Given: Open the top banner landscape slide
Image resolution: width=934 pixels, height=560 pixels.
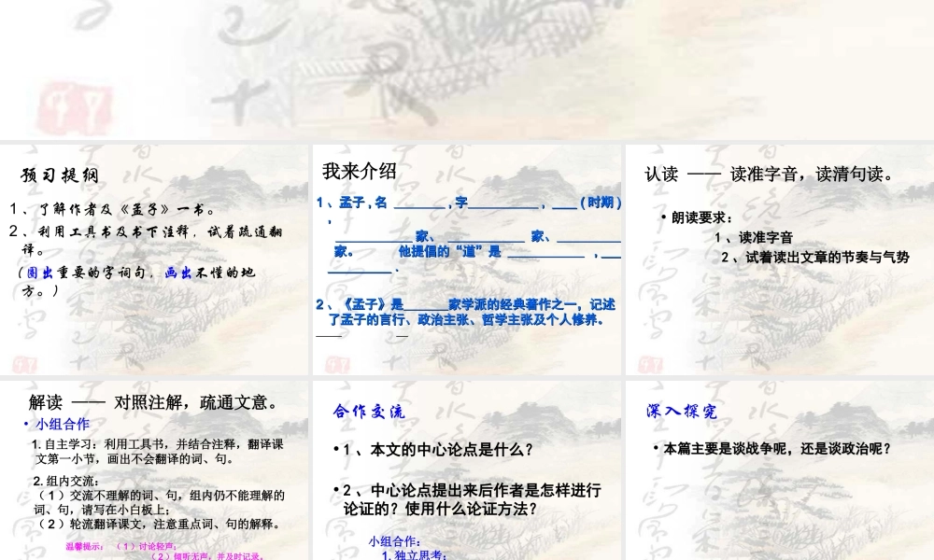Looking at the screenshot, I should (467, 70).
